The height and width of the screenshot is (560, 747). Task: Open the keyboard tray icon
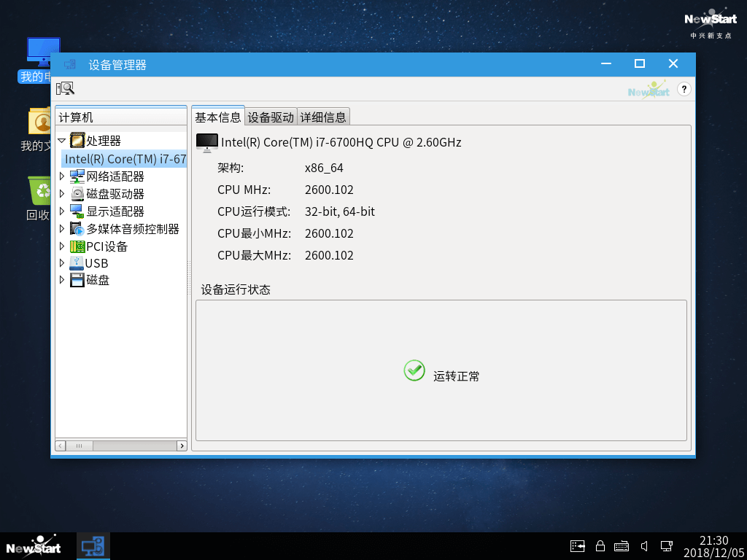click(622, 546)
